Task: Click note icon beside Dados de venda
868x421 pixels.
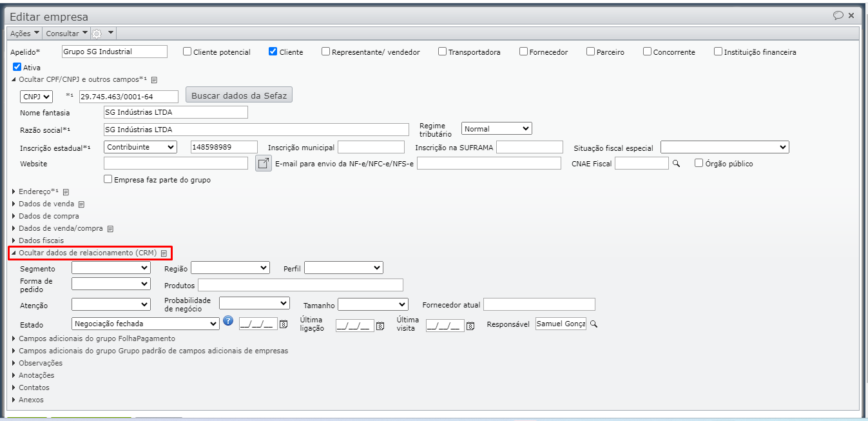Action: tap(81, 204)
